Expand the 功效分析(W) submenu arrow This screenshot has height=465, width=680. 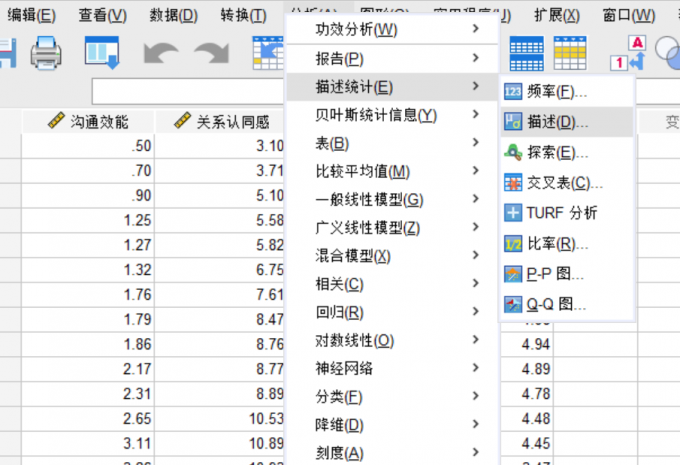click(476, 29)
